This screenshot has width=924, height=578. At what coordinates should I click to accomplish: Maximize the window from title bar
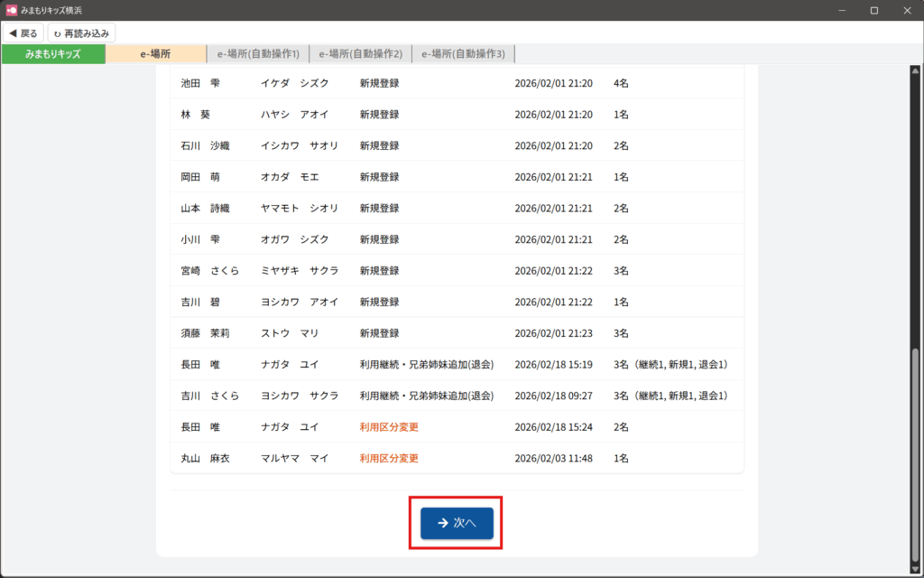click(873, 10)
